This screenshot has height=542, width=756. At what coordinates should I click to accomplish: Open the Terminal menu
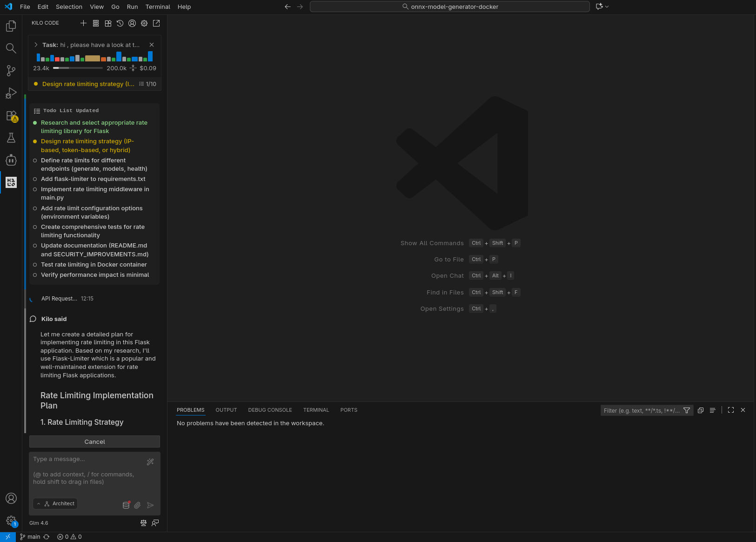[x=158, y=7]
